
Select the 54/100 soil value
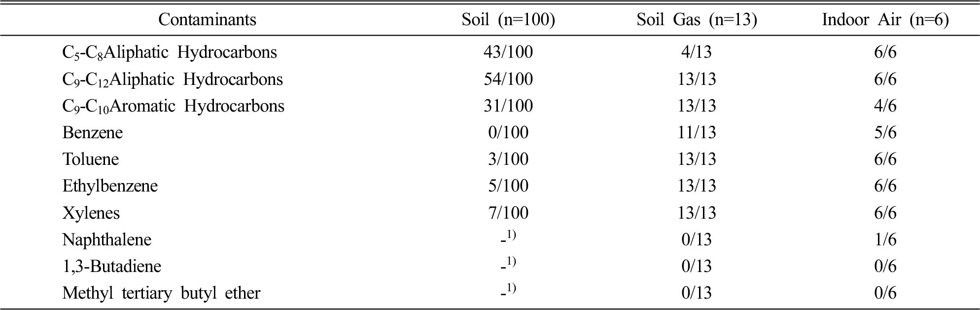tap(508, 79)
